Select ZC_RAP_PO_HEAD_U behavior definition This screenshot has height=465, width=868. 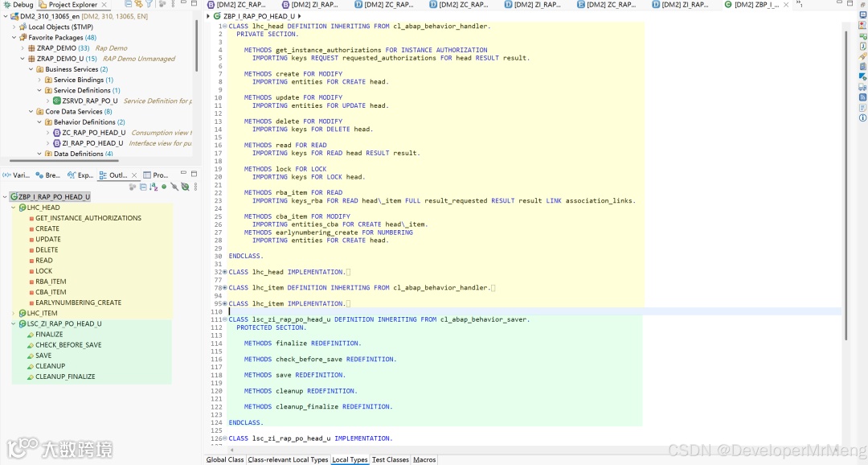coord(93,133)
